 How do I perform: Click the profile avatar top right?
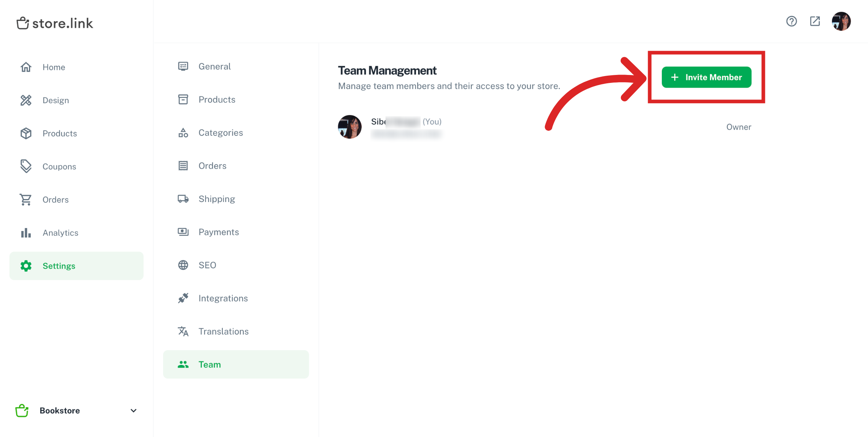click(841, 21)
